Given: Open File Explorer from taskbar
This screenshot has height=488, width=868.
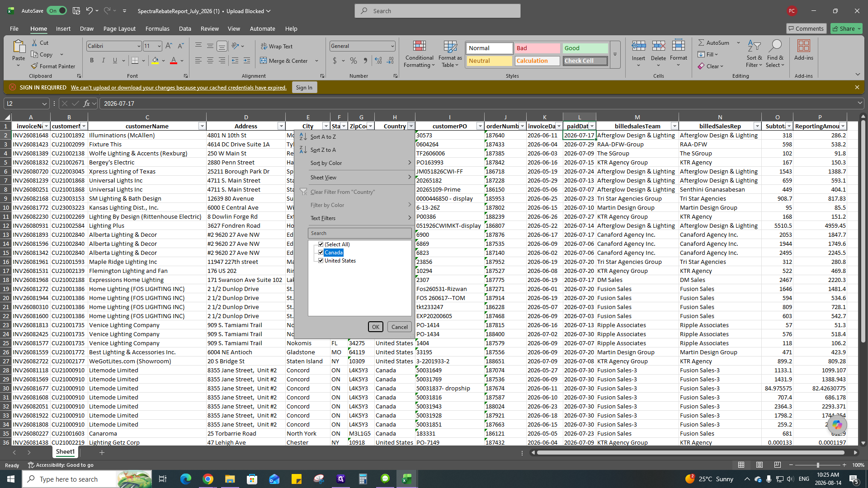Looking at the screenshot, I should tap(230, 479).
